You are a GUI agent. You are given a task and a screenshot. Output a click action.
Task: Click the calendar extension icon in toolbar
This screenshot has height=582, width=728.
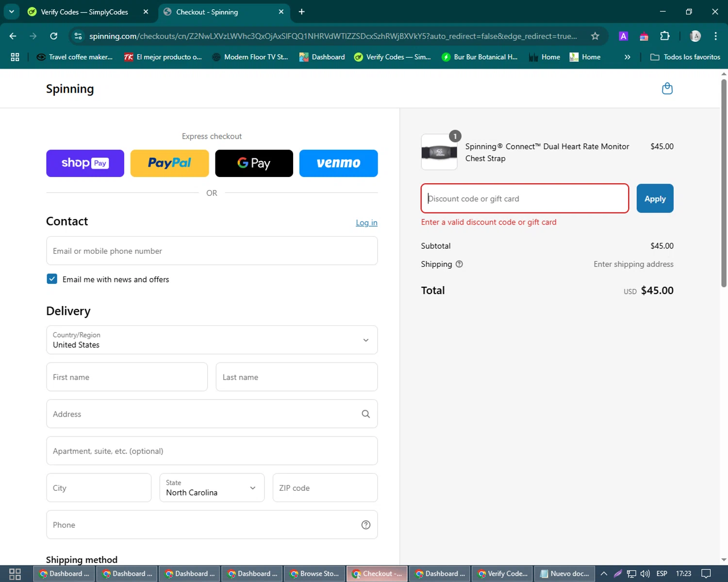coord(644,36)
